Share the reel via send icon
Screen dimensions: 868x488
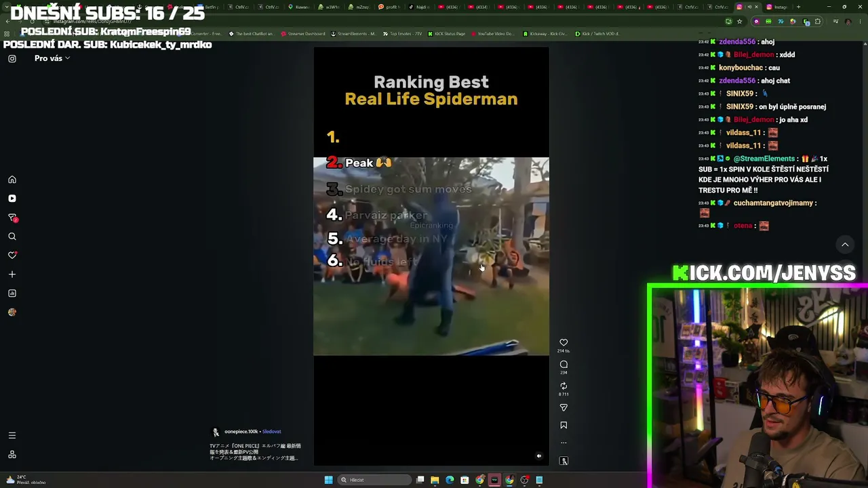[564, 407]
